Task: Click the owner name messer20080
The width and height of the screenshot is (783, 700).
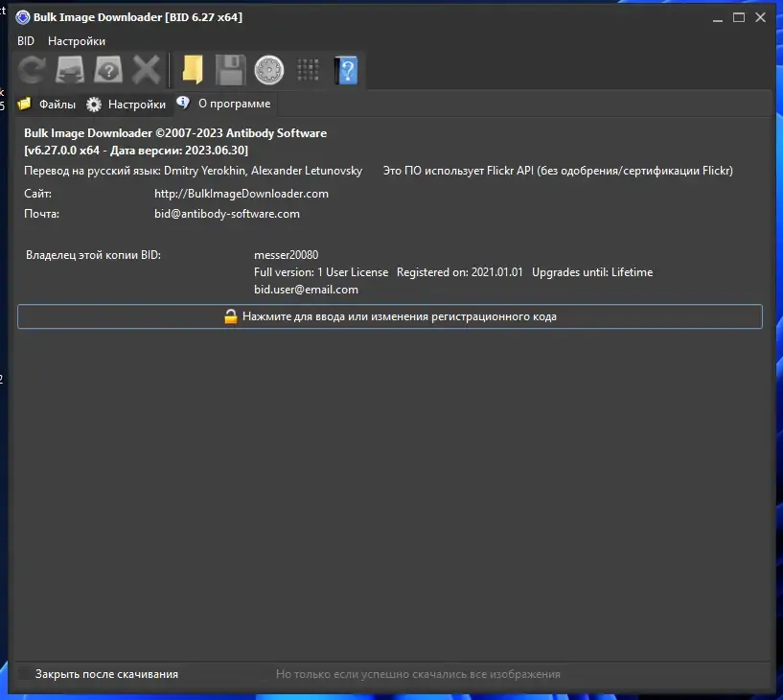Action: click(x=286, y=255)
